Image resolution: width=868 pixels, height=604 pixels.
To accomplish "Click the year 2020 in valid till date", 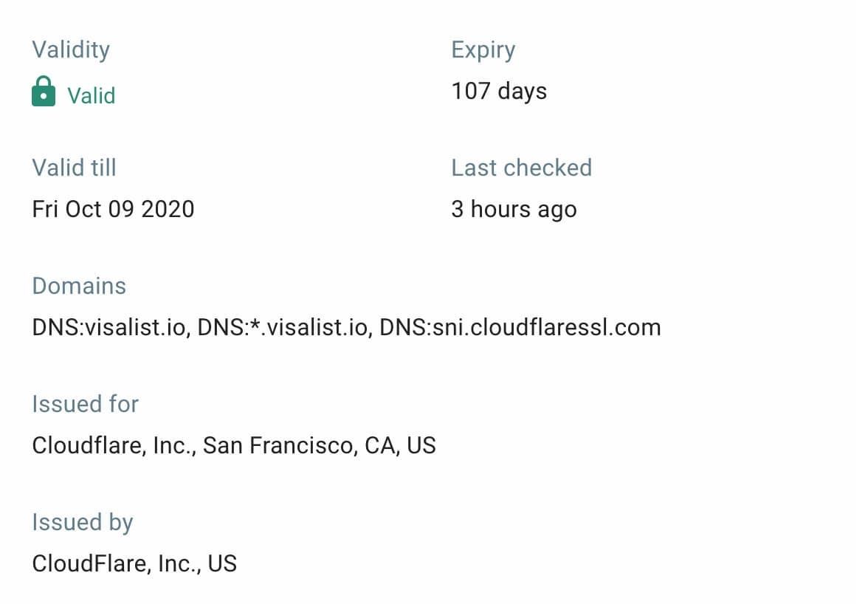I will tap(168, 209).
